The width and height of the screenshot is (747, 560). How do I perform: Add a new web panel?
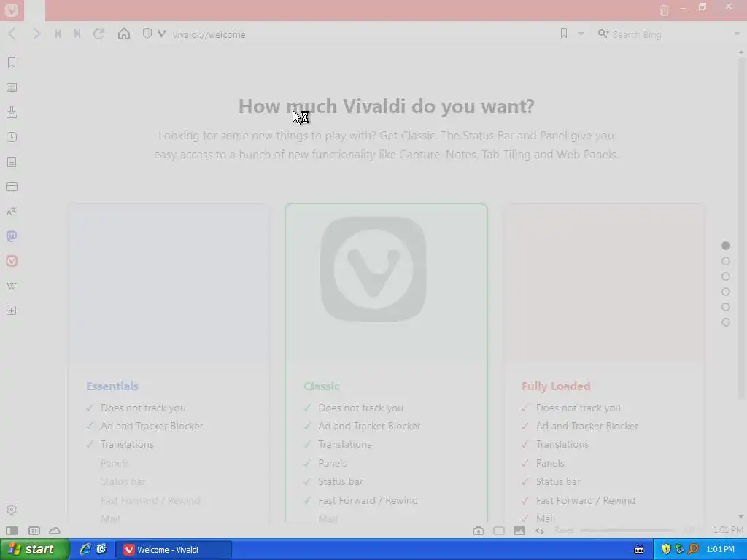(x=12, y=311)
